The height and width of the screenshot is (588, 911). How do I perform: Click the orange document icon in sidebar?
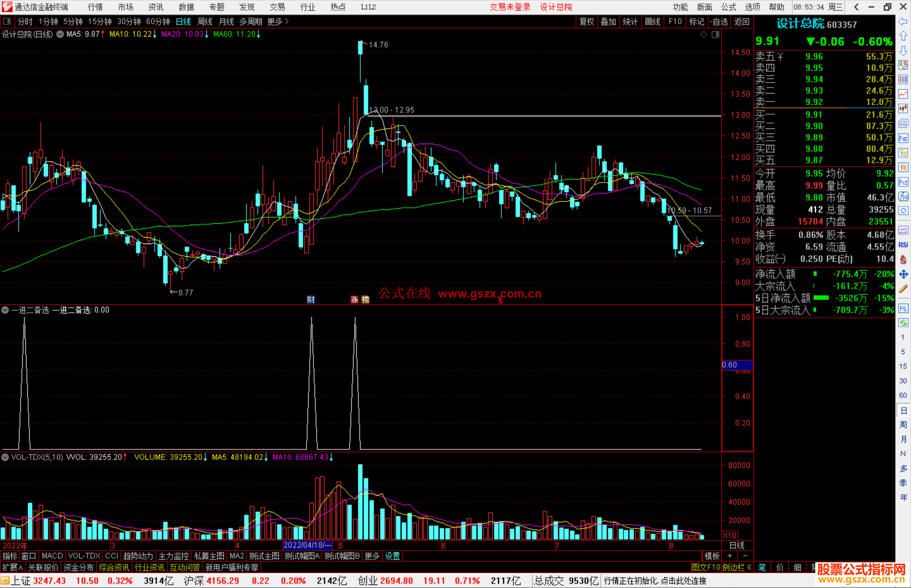903,167
